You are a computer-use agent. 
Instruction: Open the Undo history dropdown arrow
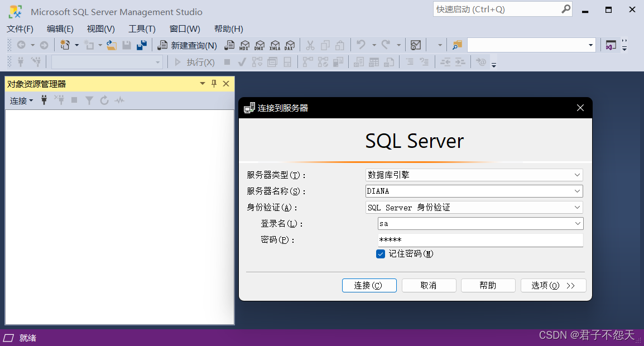pos(374,45)
